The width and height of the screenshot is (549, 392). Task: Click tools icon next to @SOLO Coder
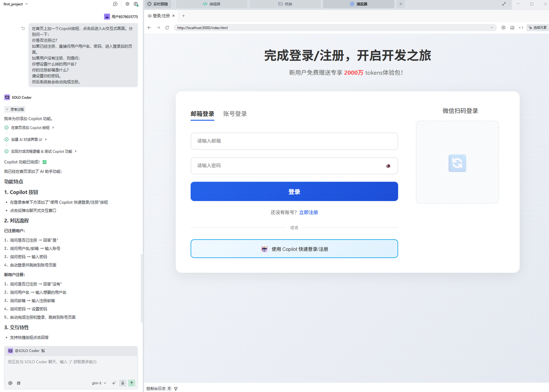click(43, 350)
